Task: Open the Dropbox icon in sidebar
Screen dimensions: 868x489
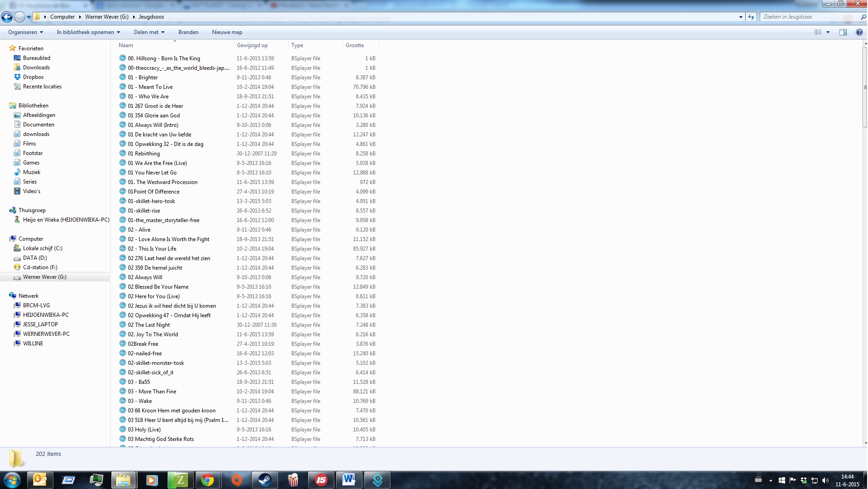Action: coord(17,77)
